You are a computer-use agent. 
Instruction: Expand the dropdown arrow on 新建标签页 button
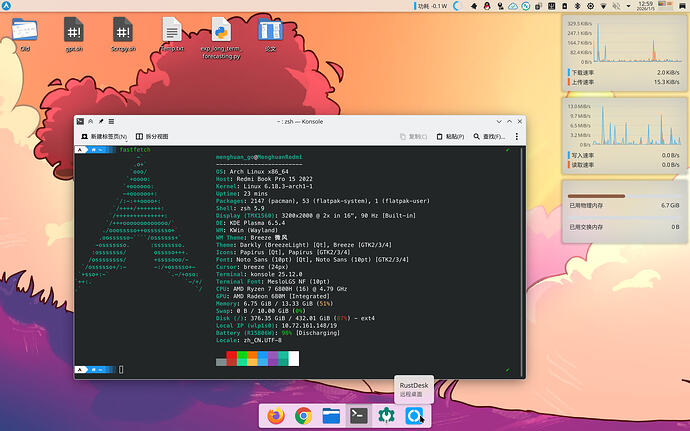(126, 139)
